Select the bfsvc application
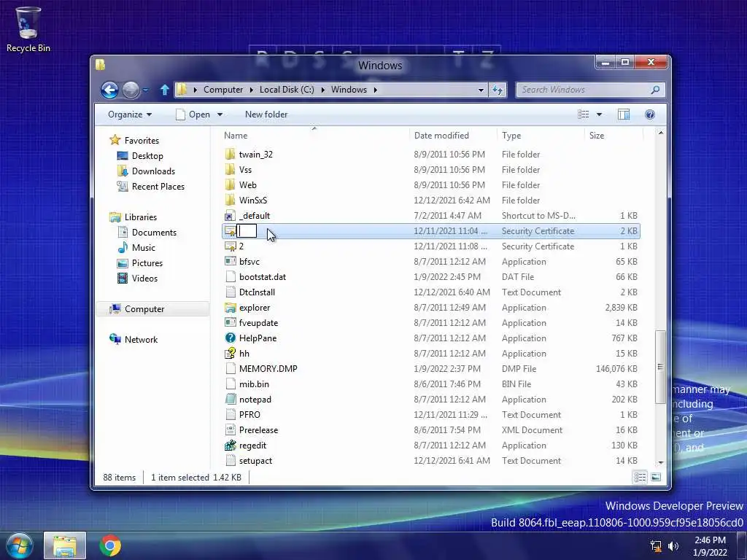747x560 pixels. pos(249,262)
